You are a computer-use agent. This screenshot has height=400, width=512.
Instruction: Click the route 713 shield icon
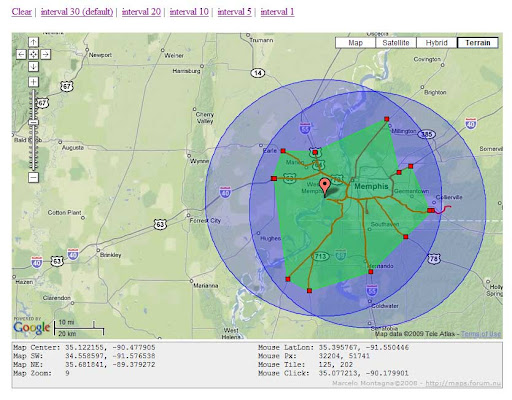click(x=320, y=256)
